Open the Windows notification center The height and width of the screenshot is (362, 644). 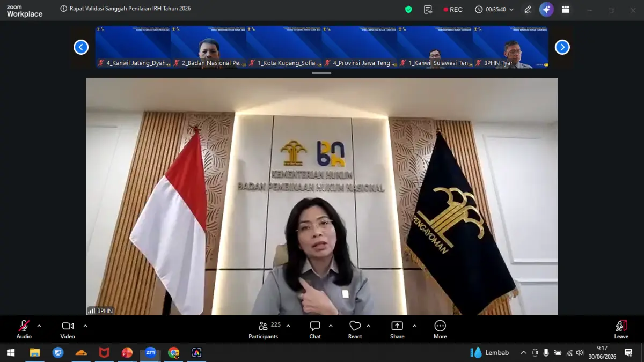click(628, 352)
